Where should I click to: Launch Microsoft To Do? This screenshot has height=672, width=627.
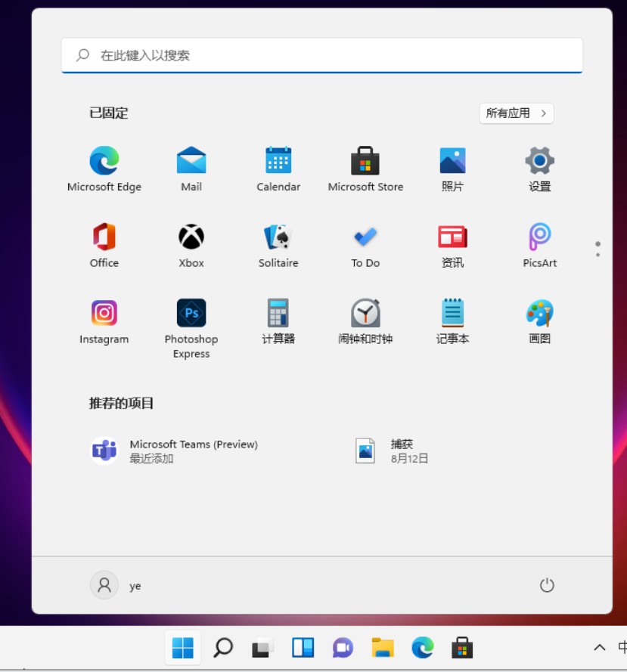(365, 237)
